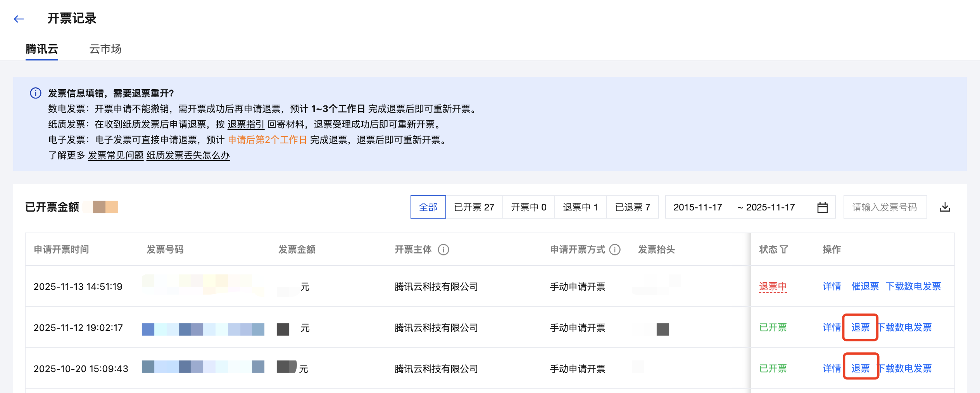Filter by 退票中 1 records
Screen dimensions: 980x393
click(x=580, y=207)
